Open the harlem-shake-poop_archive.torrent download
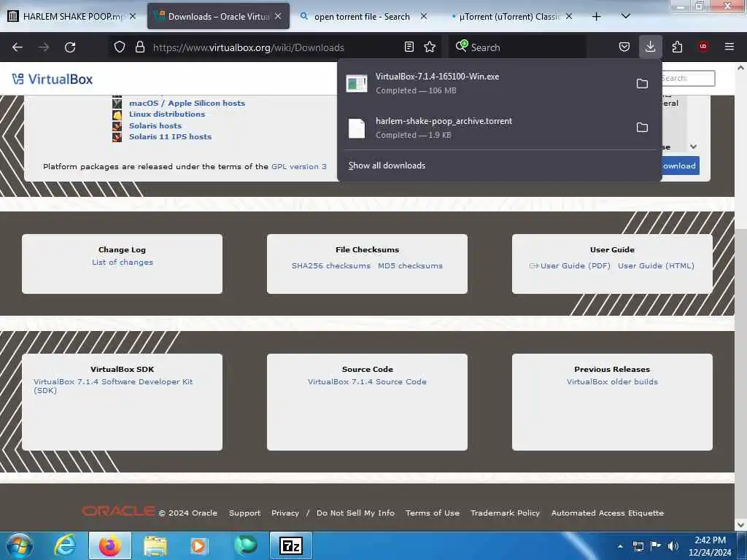This screenshot has height=560, width=747. (x=486, y=127)
